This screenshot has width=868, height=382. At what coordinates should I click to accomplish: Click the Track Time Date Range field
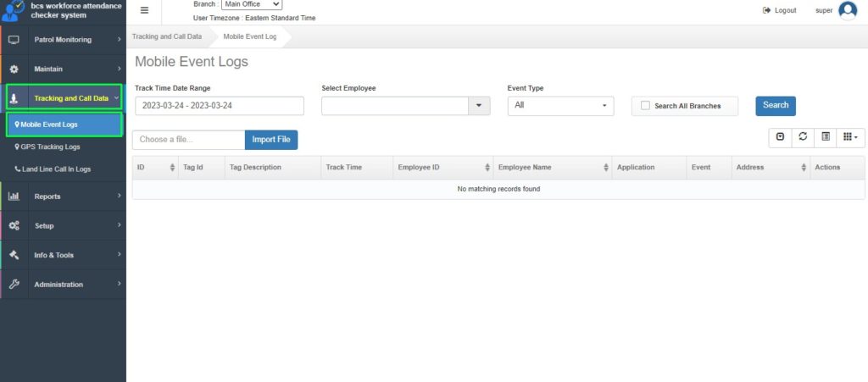tap(219, 106)
